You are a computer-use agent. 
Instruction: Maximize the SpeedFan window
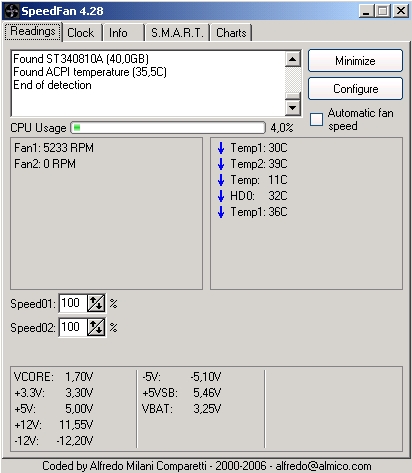pyautogui.click(x=382, y=11)
